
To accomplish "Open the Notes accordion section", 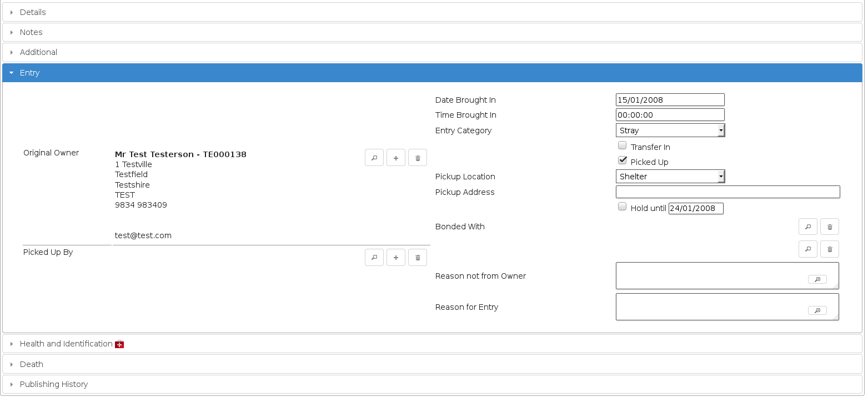I will click(31, 32).
